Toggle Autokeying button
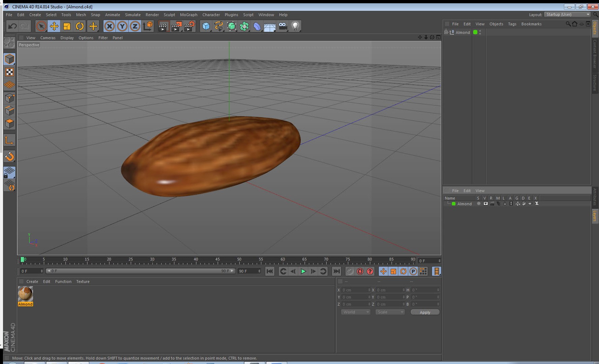The height and width of the screenshot is (364, 599). click(x=360, y=271)
